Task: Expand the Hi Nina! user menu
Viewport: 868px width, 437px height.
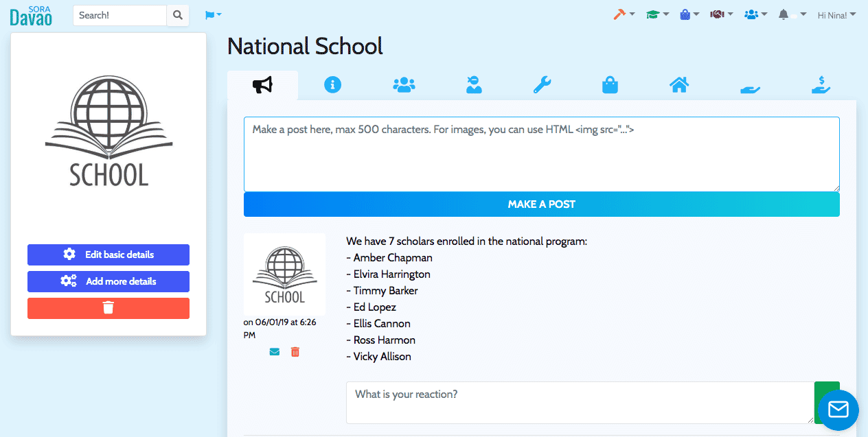Action: [x=836, y=15]
